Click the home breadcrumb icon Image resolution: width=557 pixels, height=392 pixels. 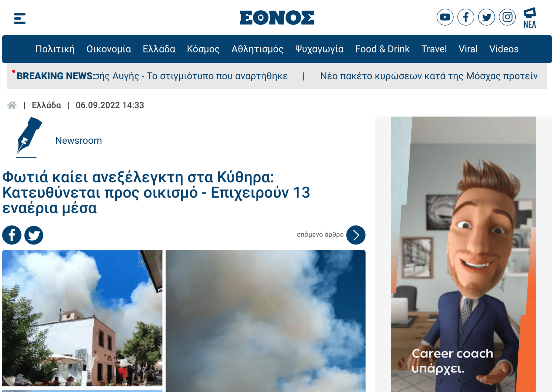click(x=12, y=105)
